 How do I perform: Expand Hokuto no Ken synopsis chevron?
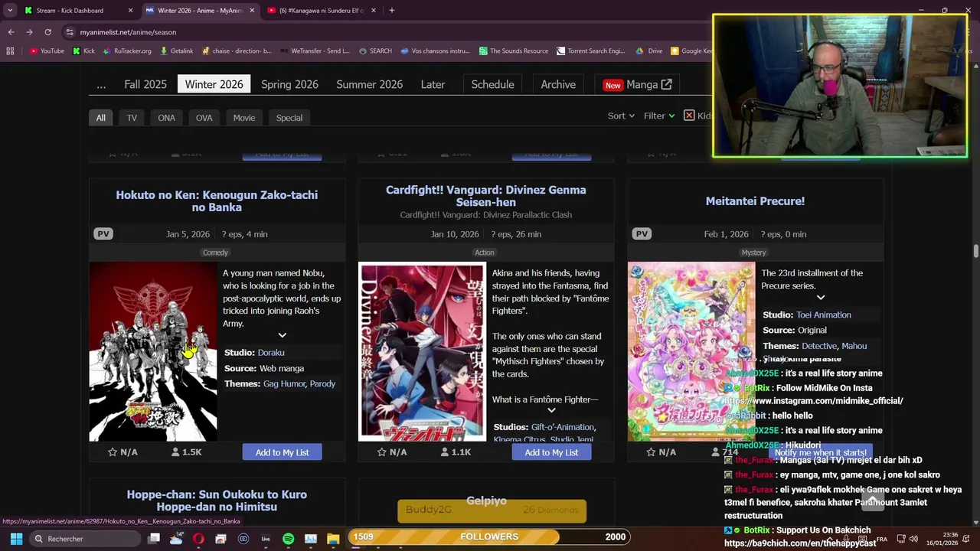point(283,335)
